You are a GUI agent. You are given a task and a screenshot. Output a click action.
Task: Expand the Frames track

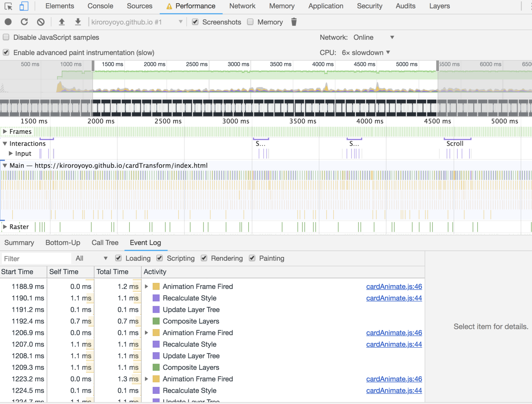5,132
